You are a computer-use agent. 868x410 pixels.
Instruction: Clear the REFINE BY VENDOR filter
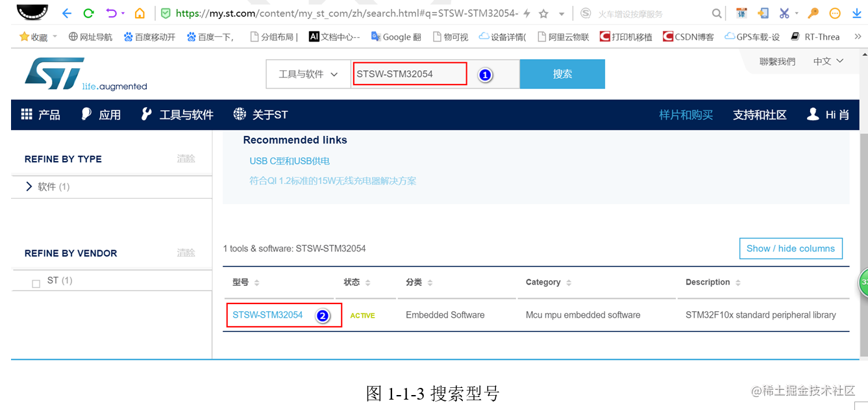[186, 253]
